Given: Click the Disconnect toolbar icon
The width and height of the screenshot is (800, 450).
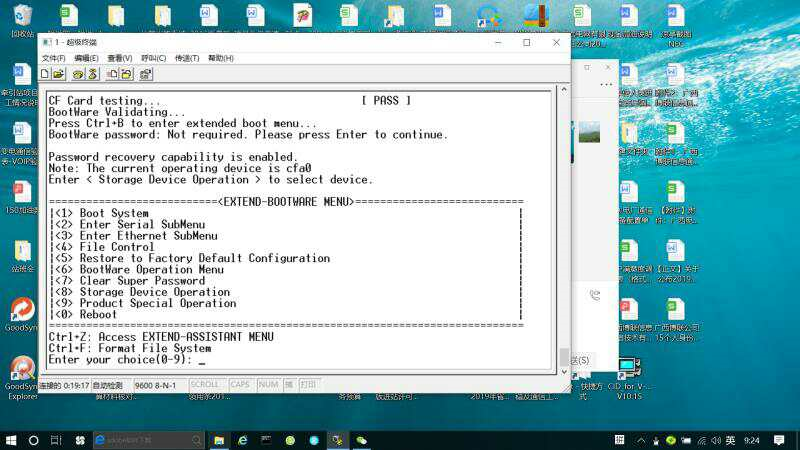Looking at the screenshot, I should pyautogui.click(x=92, y=74).
